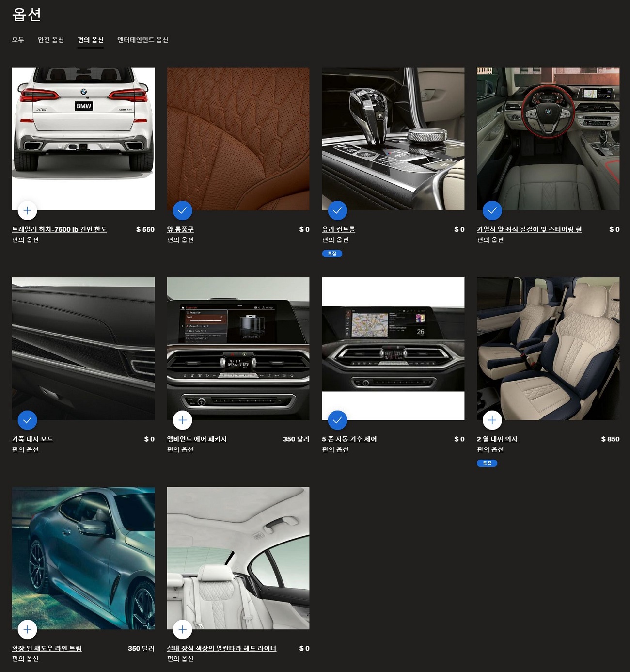Screen dimensions: 630x672
Task: Select the 엔터테인먼트 옵션 tab
Action: [x=142, y=40]
